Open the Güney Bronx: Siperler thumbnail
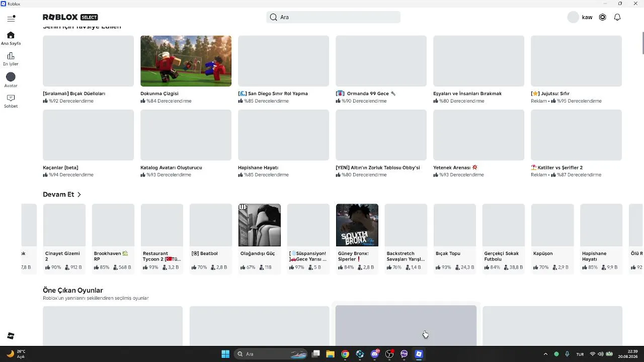The width and height of the screenshot is (644, 362). pos(357,225)
